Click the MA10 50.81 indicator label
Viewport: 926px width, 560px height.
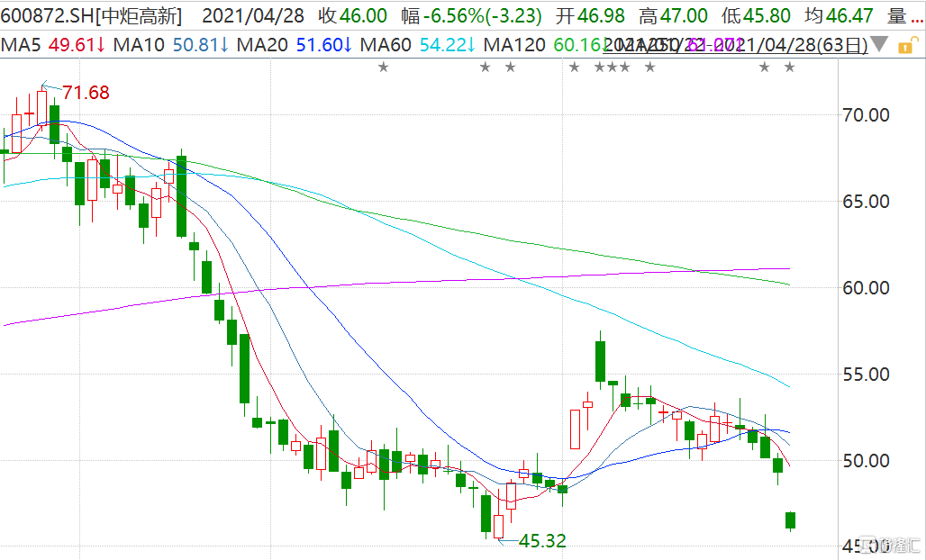point(170,45)
